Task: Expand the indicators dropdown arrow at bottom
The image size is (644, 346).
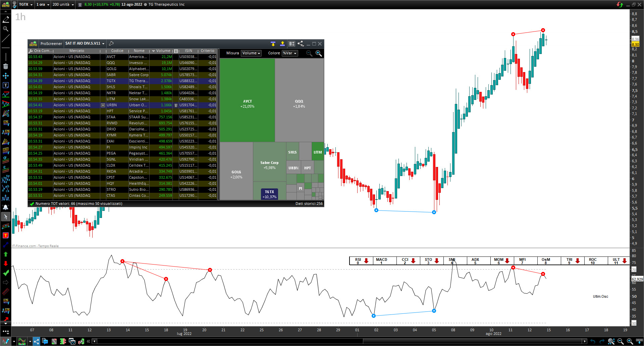Action: [30, 341]
